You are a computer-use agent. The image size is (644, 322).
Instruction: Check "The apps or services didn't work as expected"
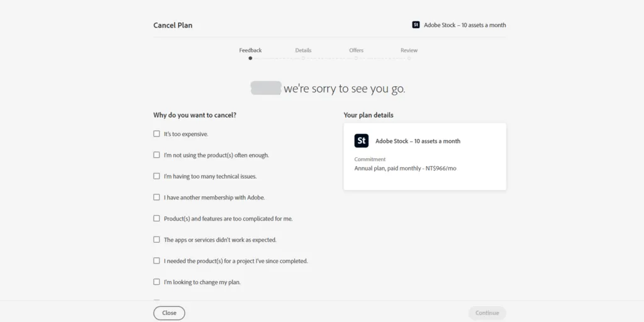(x=157, y=240)
